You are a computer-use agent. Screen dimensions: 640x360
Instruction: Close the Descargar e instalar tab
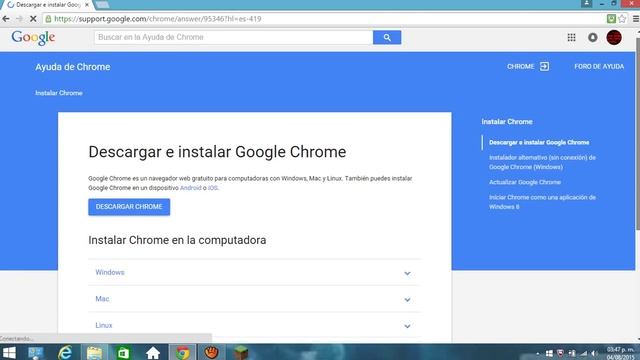point(87,5)
